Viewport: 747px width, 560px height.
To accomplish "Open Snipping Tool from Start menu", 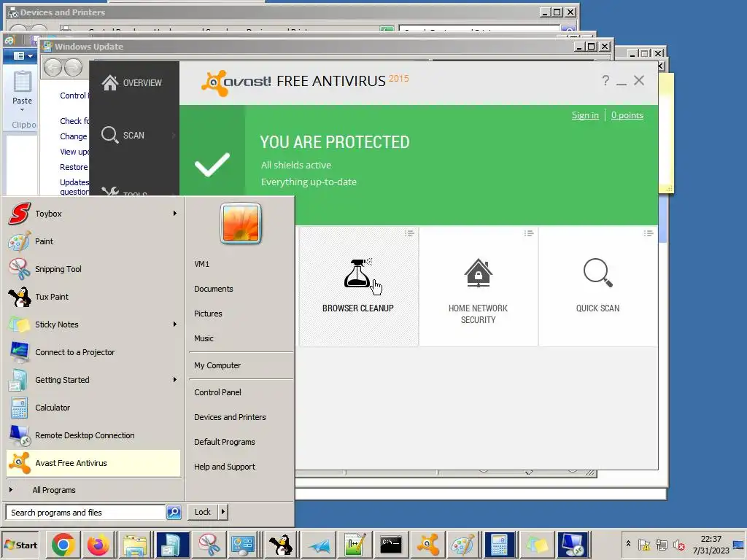I will pos(94,269).
